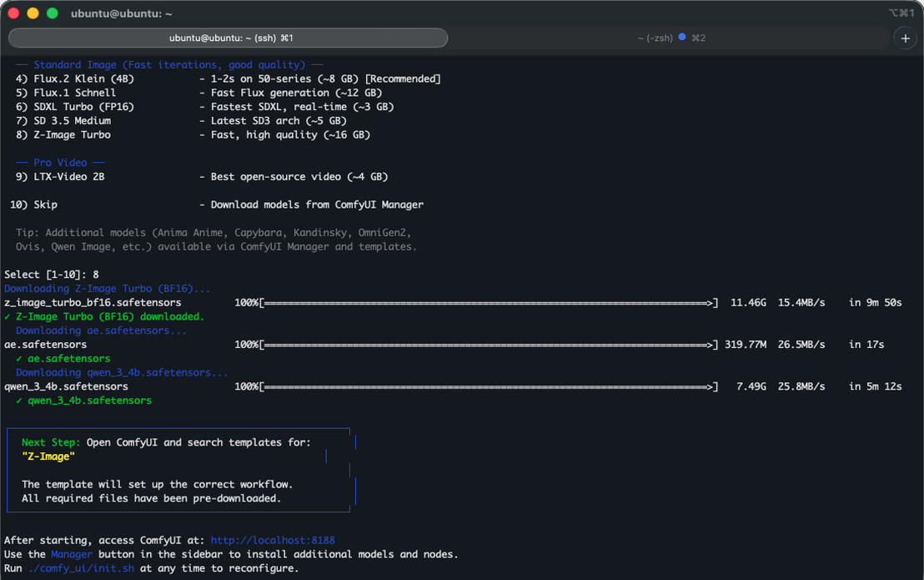The width and height of the screenshot is (924, 580).
Task: Click the Standard Image section header
Action: coord(169,65)
